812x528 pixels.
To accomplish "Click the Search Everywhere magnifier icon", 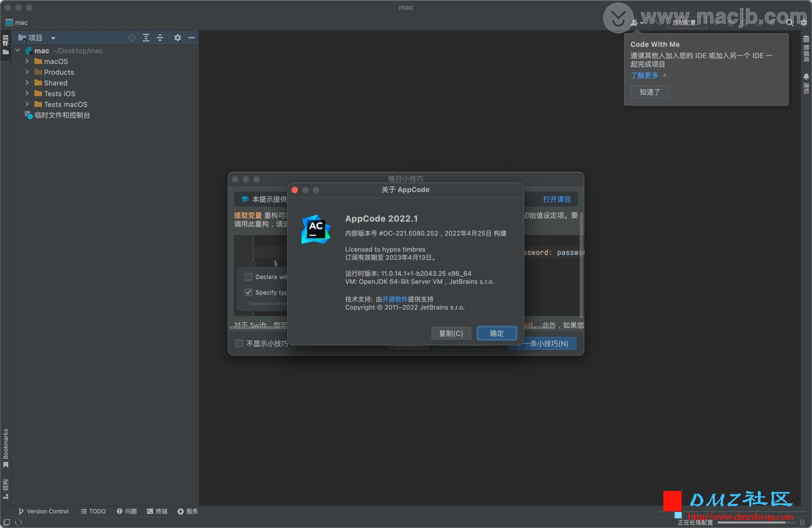I will 790,23.
